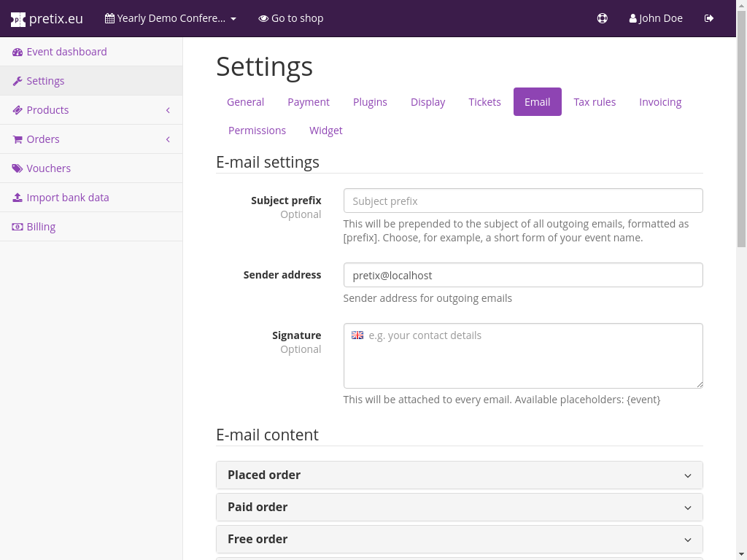
Task: Click the Event dashboard gauge icon
Action: coord(18,52)
